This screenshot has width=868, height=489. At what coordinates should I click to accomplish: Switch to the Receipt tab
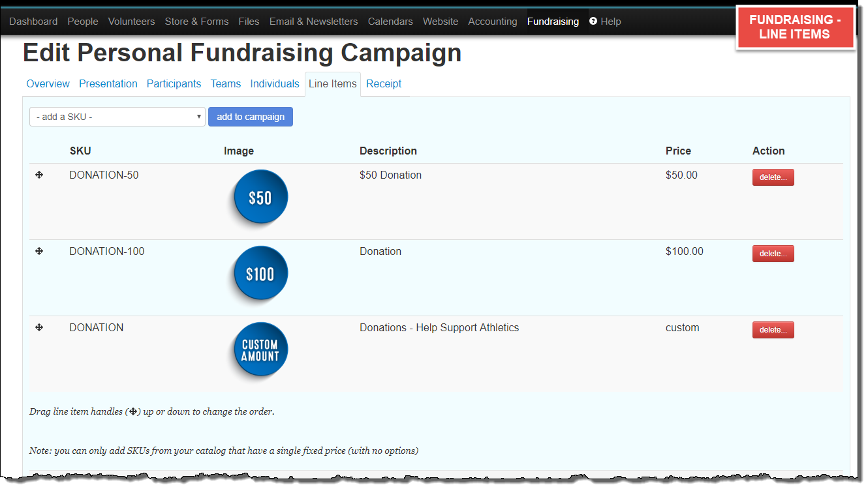(384, 83)
